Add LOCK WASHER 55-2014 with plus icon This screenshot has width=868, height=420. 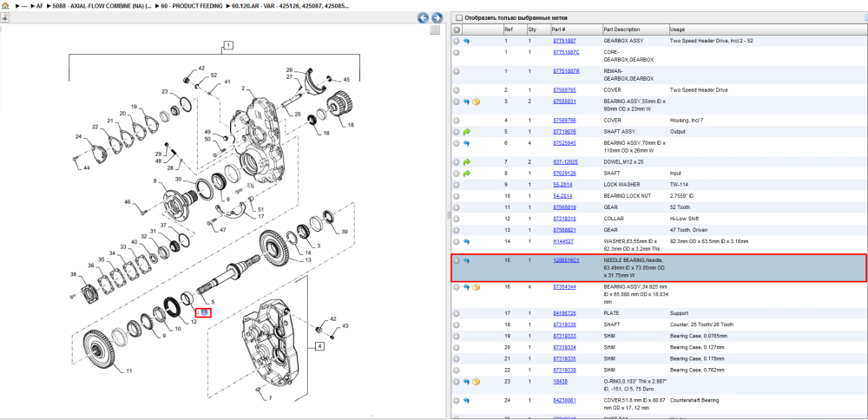[x=457, y=185]
